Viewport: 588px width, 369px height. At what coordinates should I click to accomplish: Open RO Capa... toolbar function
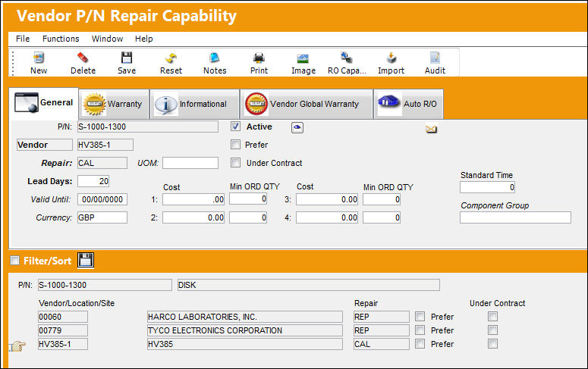click(x=347, y=63)
